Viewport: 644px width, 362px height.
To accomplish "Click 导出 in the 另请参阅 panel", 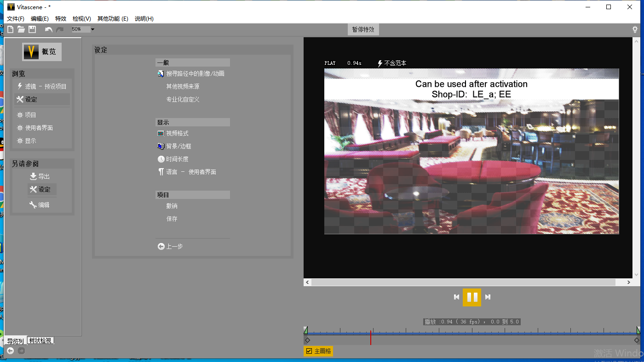I will pyautogui.click(x=40, y=176).
